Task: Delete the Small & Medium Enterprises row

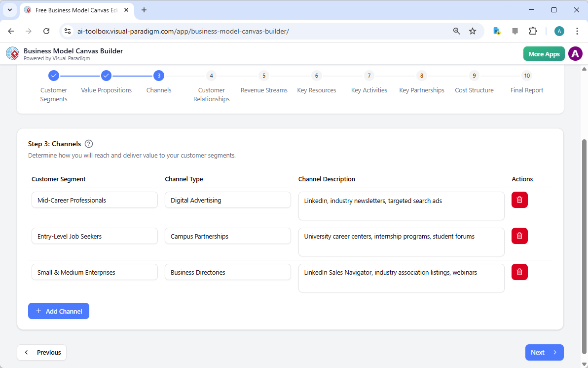Action: point(519,272)
